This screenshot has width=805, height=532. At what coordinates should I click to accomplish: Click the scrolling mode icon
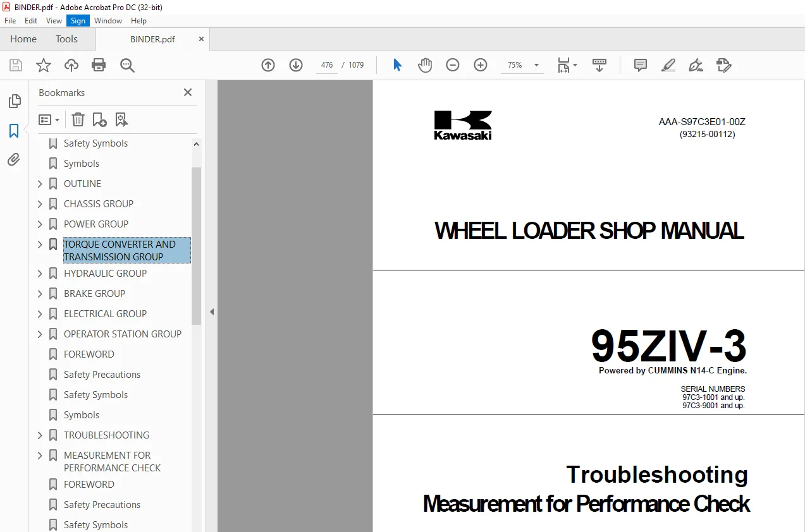tap(599, 65)
